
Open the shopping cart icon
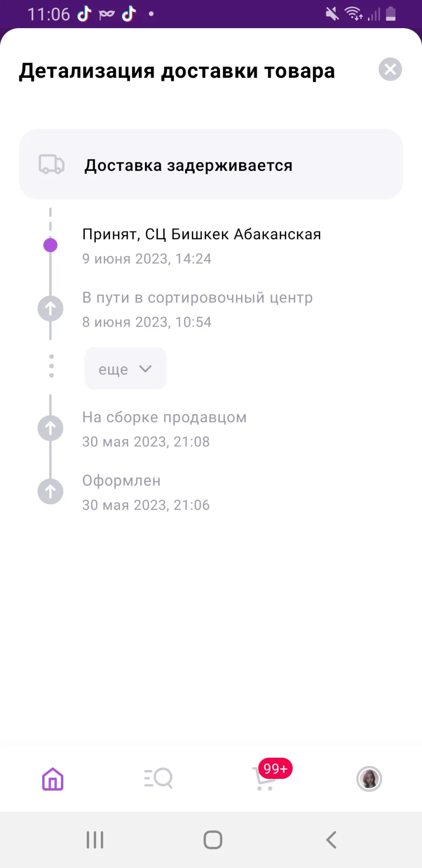click(x=264, y=779)
